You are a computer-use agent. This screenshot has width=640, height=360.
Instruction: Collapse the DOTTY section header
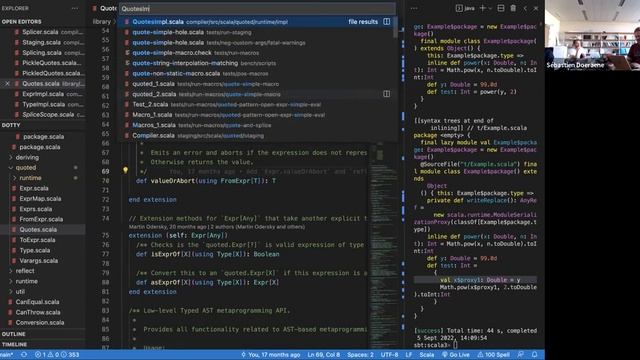42,125
